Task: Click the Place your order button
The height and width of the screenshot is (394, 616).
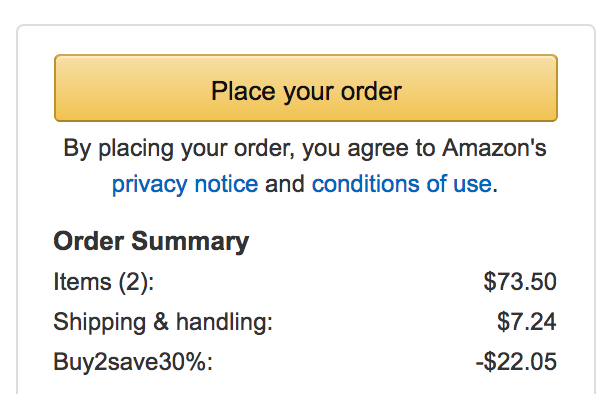Action: click(306, 88)
